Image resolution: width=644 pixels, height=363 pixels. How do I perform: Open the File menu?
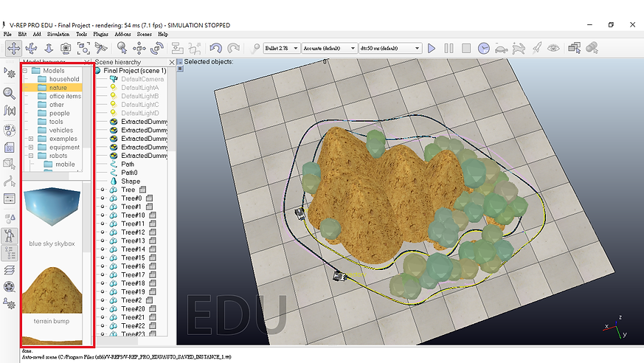[7, 34]
